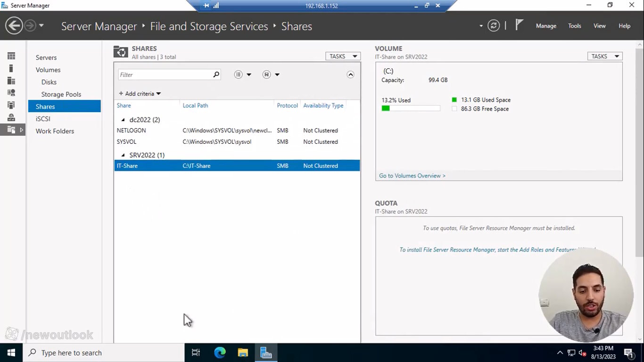The image size is (644, 362).
Task: Open the View menu
Action: [x=600, y=26]
